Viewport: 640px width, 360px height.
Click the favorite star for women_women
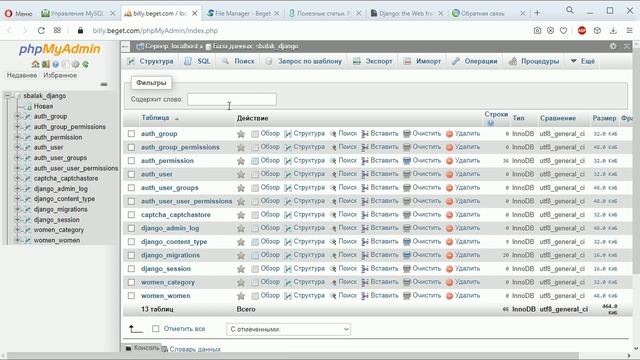coord(241,296)
